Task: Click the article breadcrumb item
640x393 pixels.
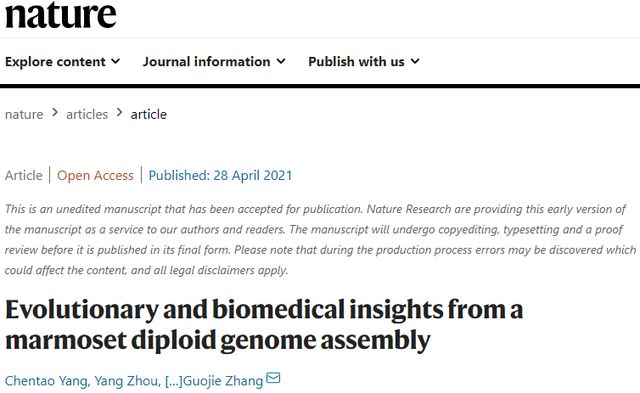Action: [x=149, y=114]
